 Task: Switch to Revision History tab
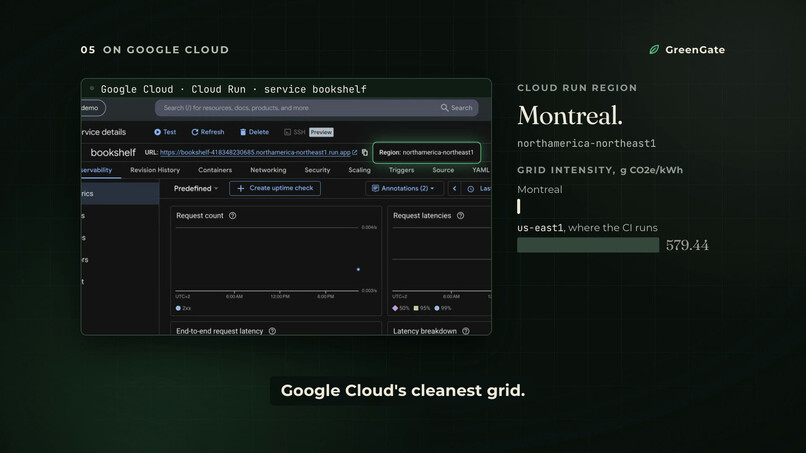[155, 170]
